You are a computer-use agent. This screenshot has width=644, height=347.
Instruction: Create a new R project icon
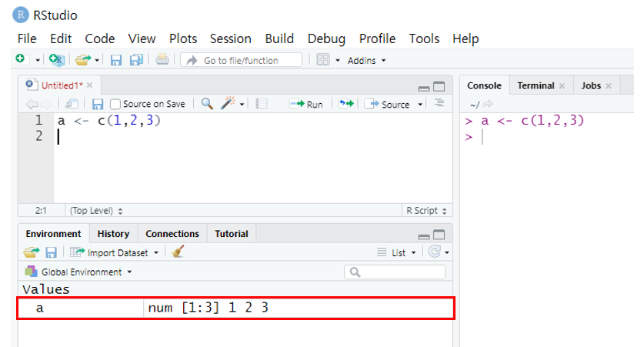coord(57,60)
